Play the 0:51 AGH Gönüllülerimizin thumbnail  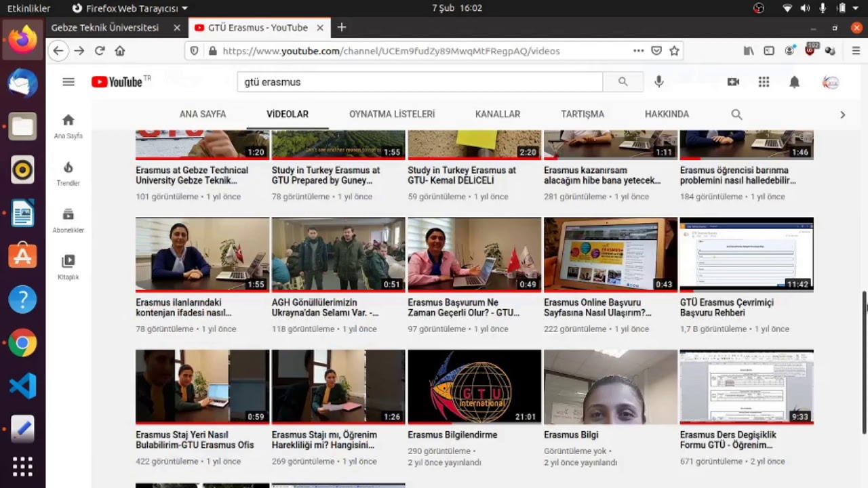pos(338,255)
